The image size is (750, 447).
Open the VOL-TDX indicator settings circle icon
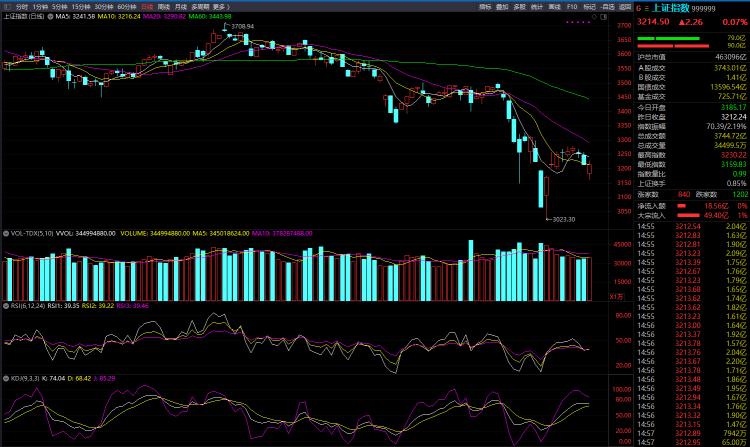(6, 233)
